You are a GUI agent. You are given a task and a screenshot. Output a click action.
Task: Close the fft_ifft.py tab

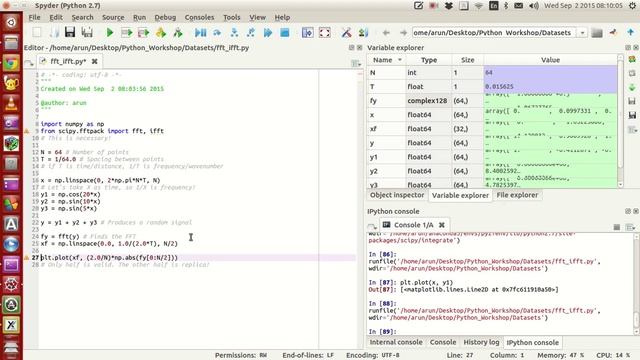coord(95,62)
